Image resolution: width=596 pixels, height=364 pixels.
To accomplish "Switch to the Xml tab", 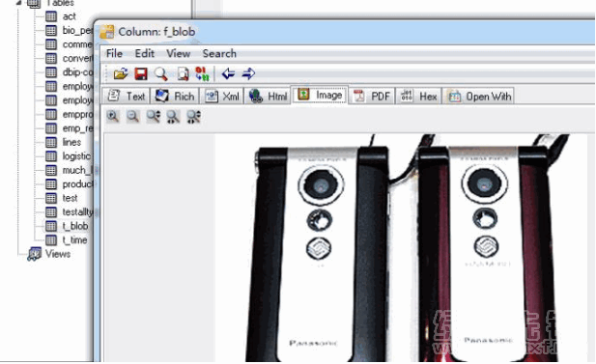I will (x=222, y=97).
